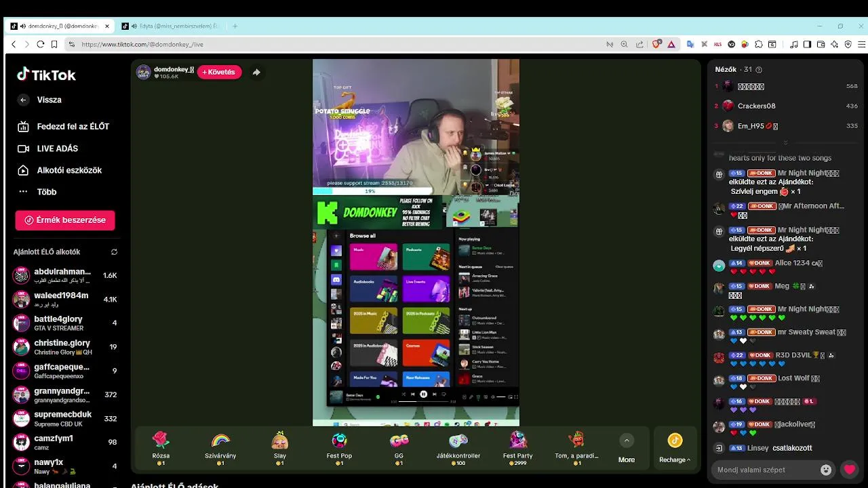
Task: Send the Játékkontroller gift
Action: click(x=458, y=447)
